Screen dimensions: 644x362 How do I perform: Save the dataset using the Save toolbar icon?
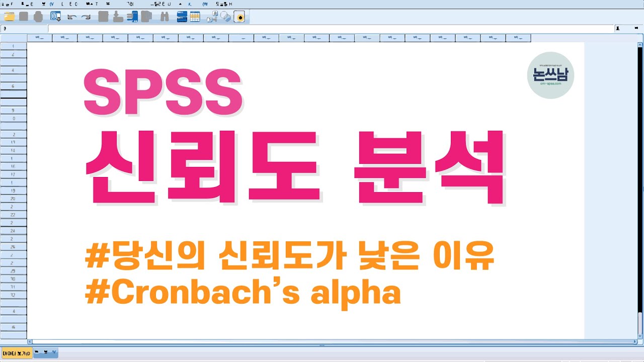[x=24, y=17]
